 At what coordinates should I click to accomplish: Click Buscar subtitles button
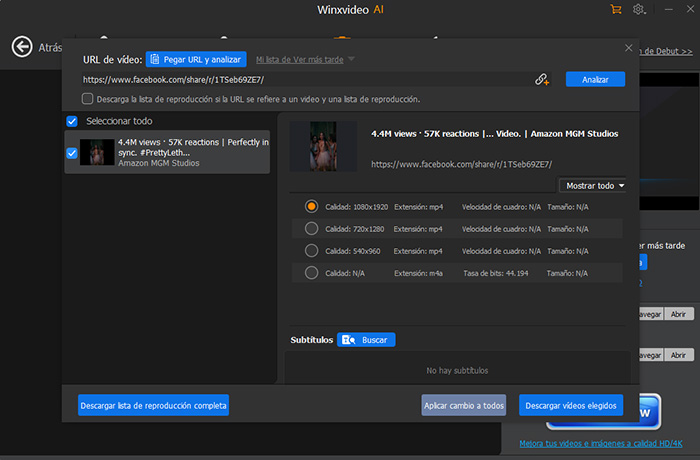click(x=366, y=340)
